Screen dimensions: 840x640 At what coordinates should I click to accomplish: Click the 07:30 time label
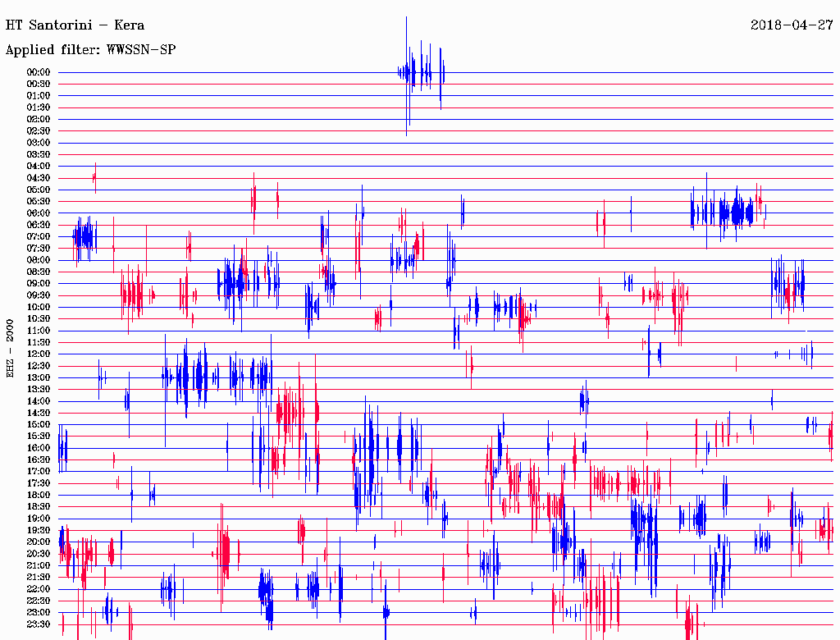click(x=39, y=249)
